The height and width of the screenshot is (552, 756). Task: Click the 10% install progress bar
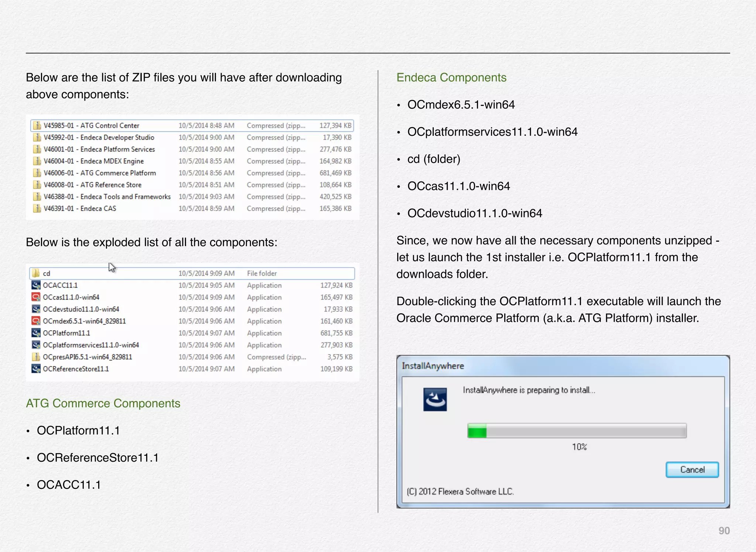pos(577,431)
